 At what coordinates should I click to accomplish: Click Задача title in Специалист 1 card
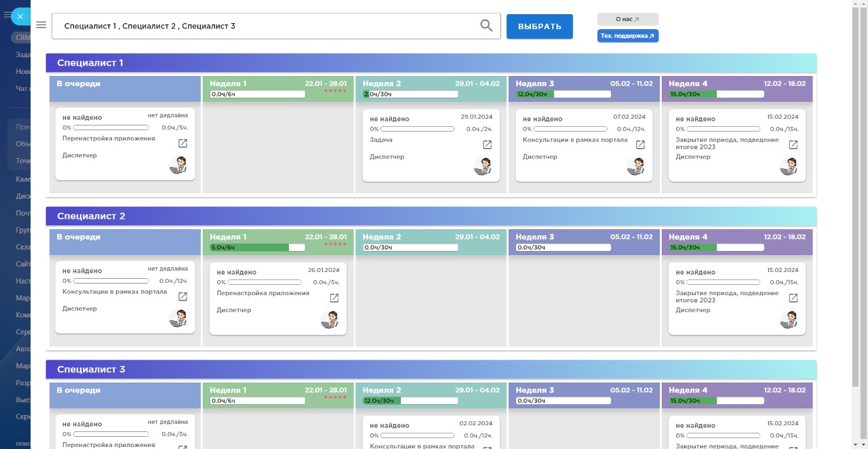(381, 140)
